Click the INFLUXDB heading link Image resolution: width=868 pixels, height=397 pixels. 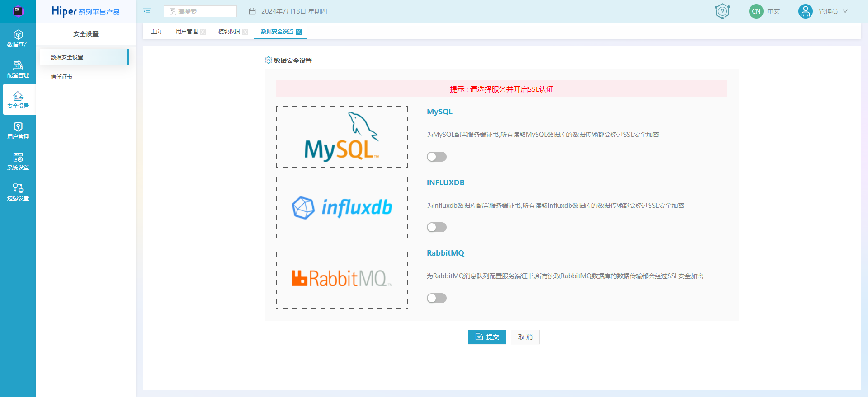(445, 182)
